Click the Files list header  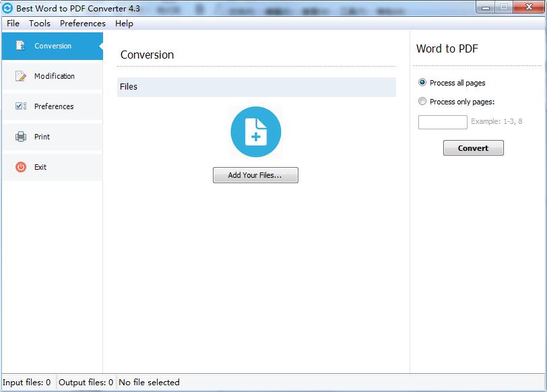tap(257, 87)
